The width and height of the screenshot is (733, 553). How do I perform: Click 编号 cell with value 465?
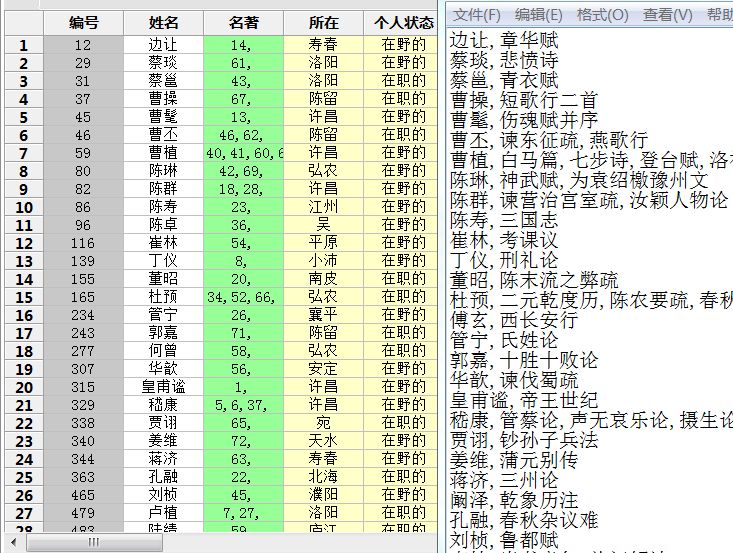(x=84, y=495)
